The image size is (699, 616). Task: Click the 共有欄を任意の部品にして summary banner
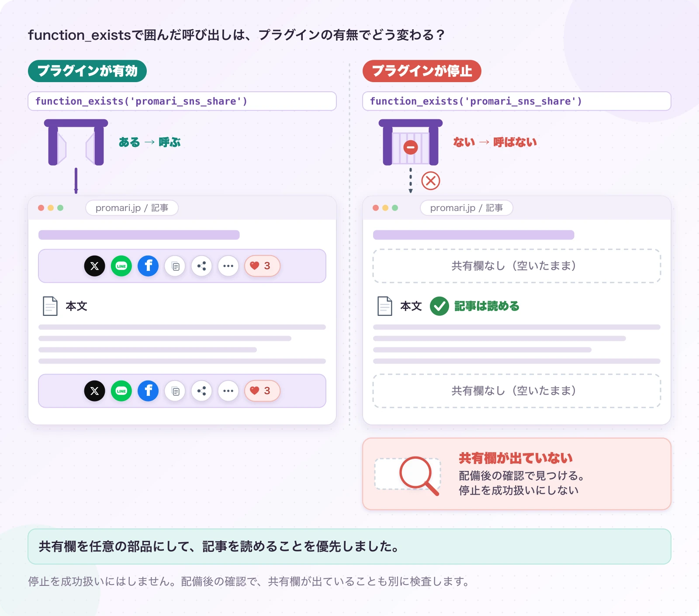349,547
